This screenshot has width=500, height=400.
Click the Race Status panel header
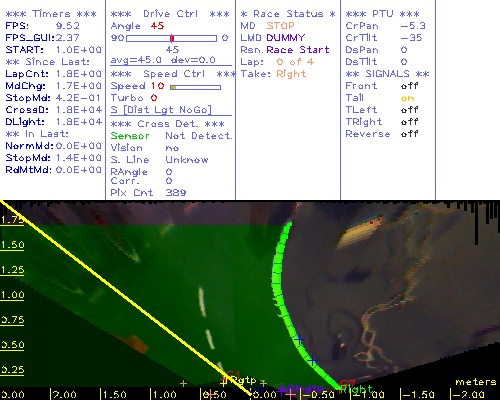(x=288, y=14)
